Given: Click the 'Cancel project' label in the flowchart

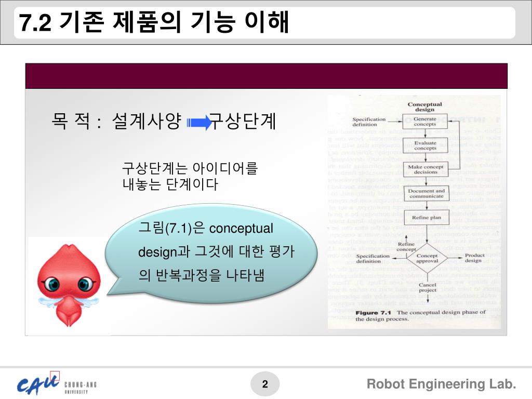Looking at the screenshot, I should (x=428, y=287).
